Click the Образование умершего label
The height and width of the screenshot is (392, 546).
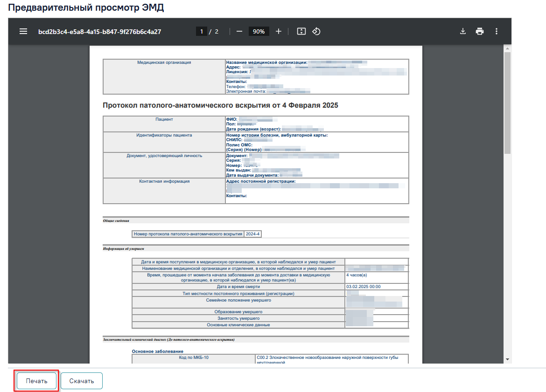(238, 312)
